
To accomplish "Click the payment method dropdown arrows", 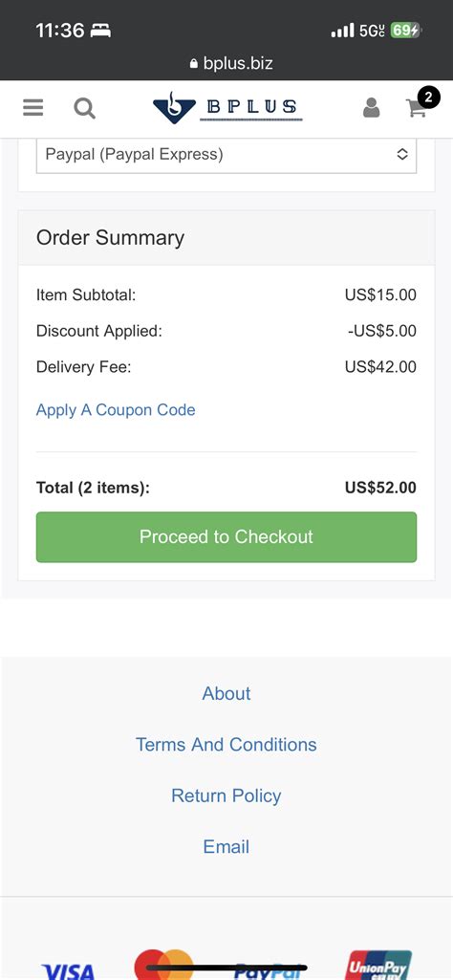I will click(402, 154).
